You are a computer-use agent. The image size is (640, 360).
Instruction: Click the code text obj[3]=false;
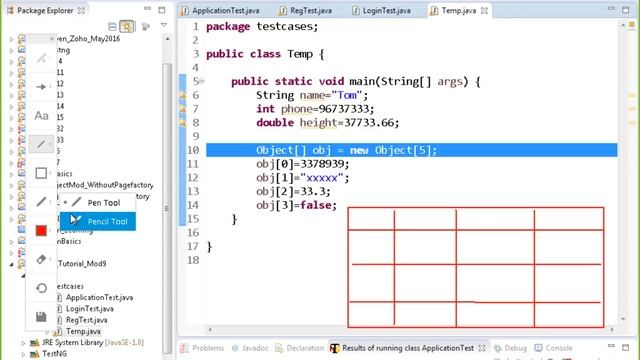coord(296,205)
